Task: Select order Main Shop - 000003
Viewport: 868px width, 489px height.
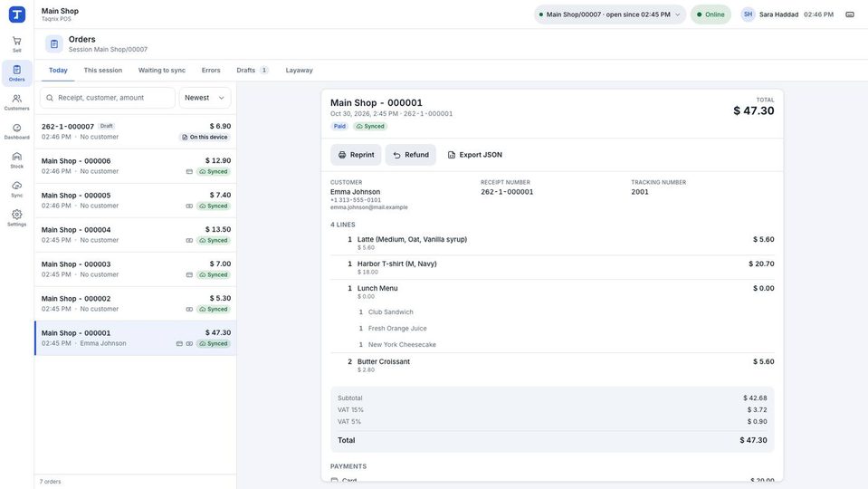Action: tap(135, 269)
